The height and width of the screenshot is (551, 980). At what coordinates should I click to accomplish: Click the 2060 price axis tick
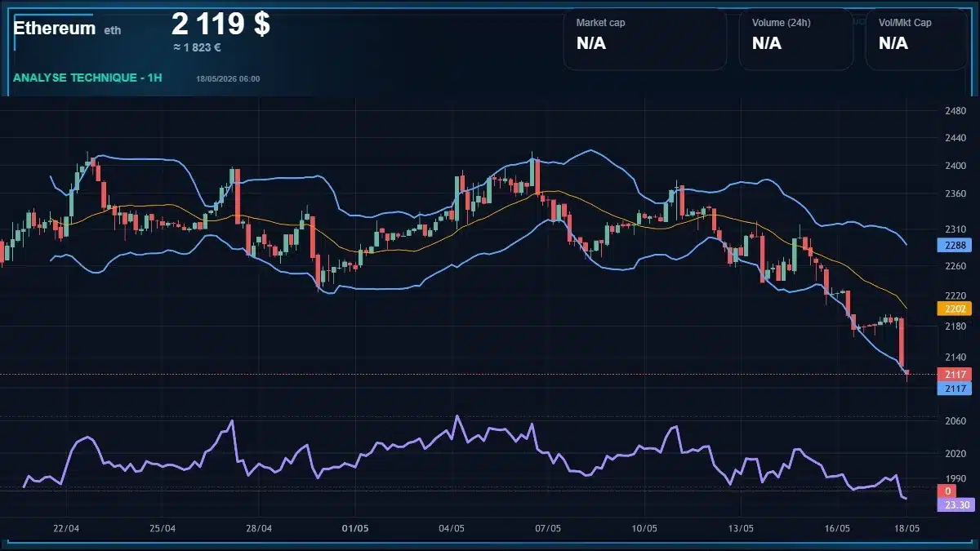pyautogui.click(x=955, y=421)
